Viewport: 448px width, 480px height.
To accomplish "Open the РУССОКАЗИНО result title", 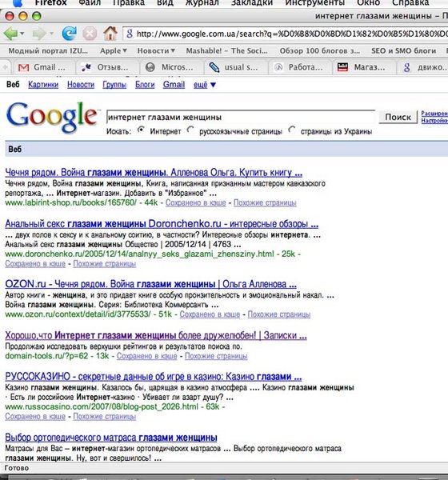I will [153, 377].
